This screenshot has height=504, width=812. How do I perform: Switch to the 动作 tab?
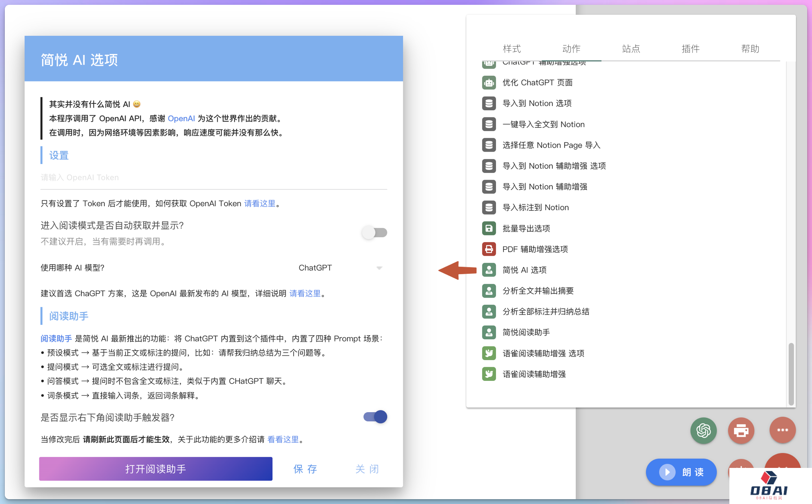pyautogui.click(x=571, y=49)
